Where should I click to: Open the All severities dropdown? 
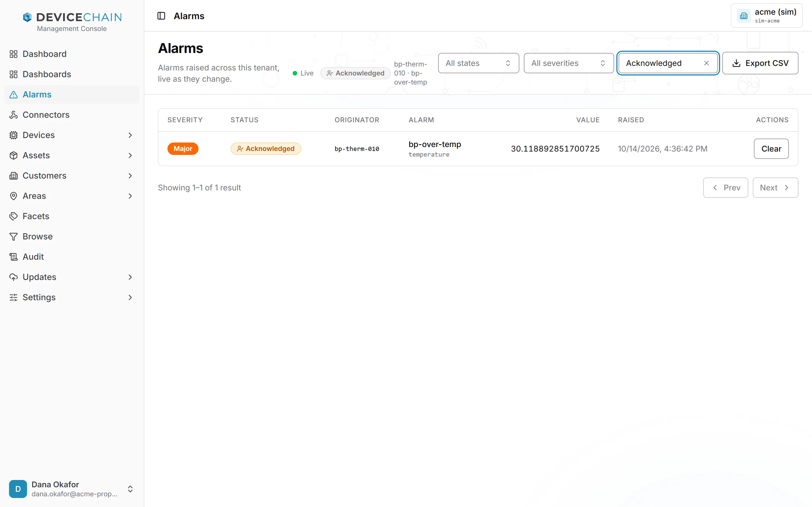point(569,63)
